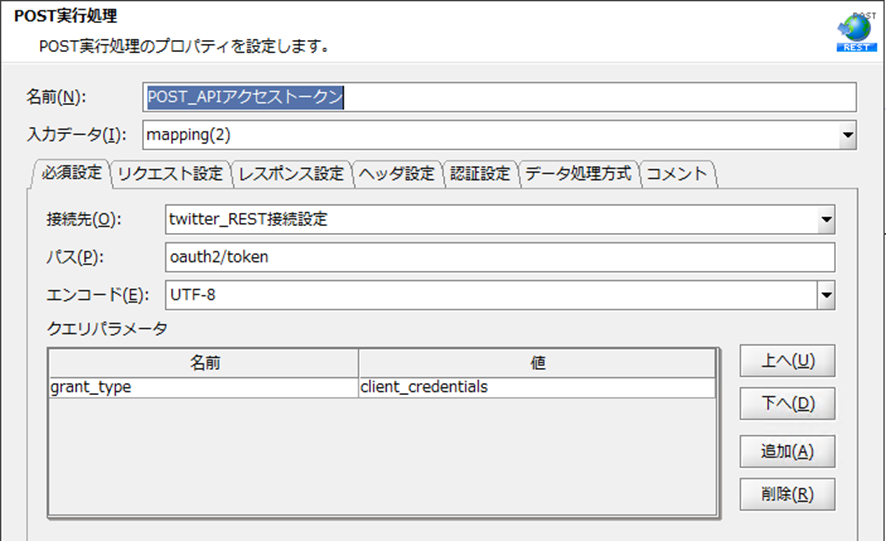Expand the 接続先 dropdown arrow
The height and width of the screenshot is (541, 886).
tap(826, 219)
